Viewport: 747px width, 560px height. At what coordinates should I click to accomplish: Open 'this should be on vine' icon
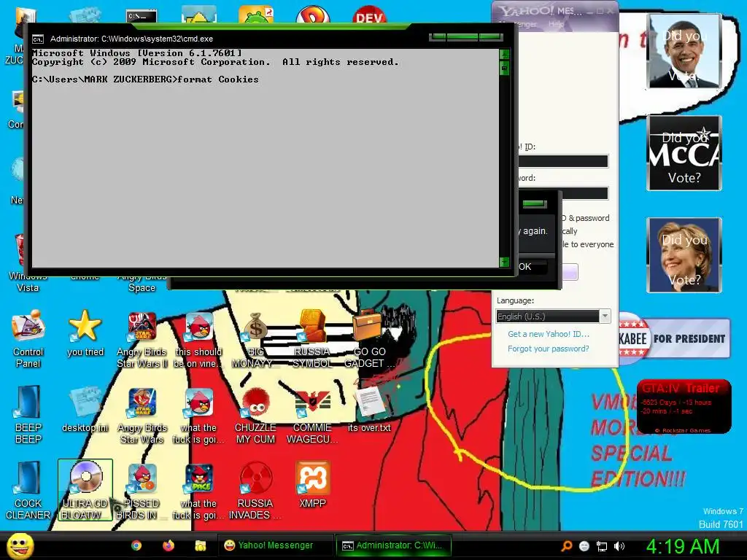[198, 338]
